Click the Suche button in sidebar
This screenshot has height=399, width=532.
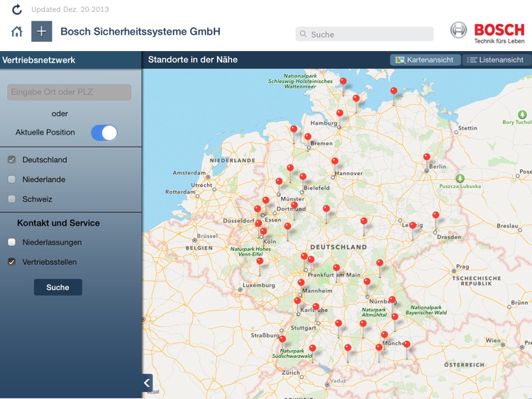58,287
